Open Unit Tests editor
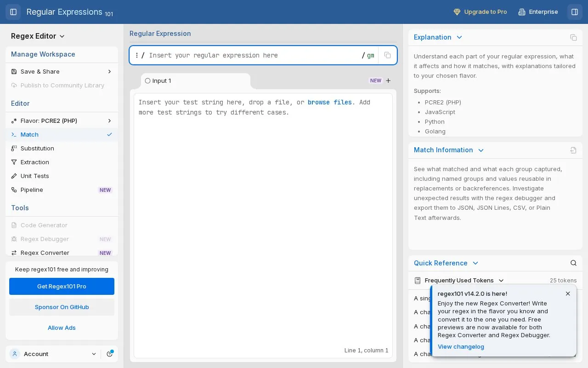Screen dimensions: 588x368 pos(62,176)
